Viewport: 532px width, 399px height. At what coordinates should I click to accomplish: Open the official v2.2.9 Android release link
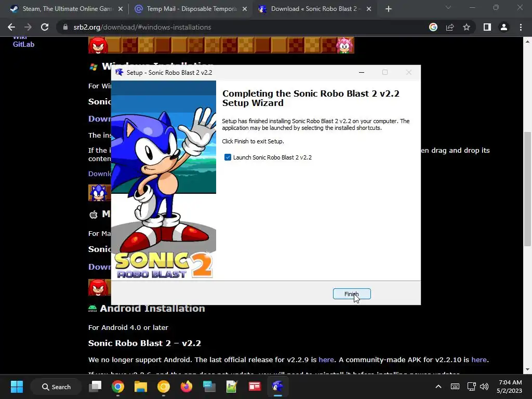coord(326,360)
